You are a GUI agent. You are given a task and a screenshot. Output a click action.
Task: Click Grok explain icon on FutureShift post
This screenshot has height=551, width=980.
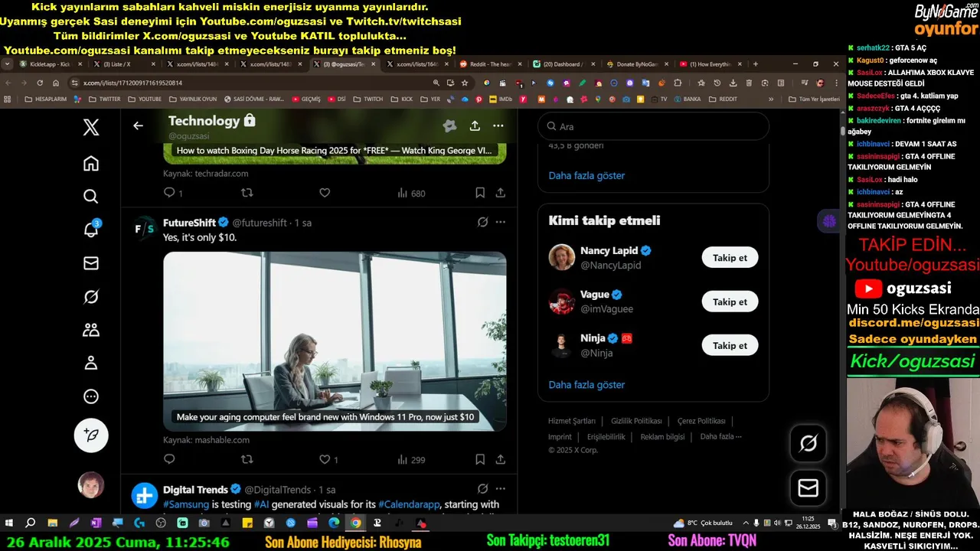[482, 222]
